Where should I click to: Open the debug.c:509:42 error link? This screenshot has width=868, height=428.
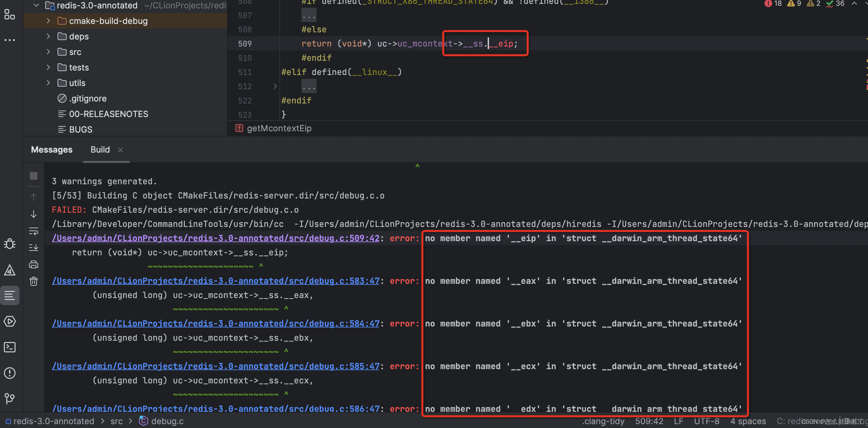click(216, 239)
